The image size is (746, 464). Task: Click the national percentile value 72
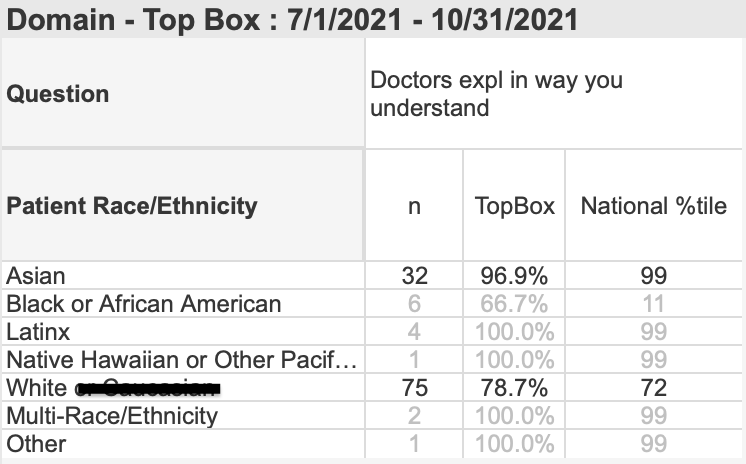pos(654,388)
